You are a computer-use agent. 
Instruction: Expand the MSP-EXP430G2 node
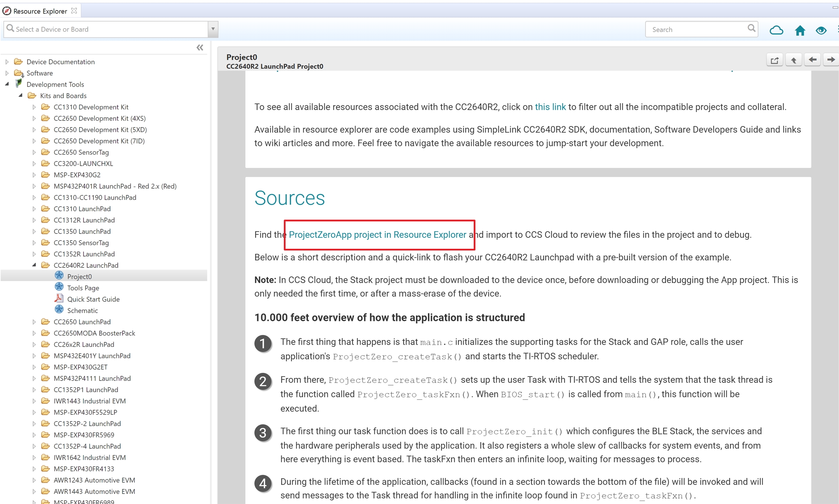point(34,175)
